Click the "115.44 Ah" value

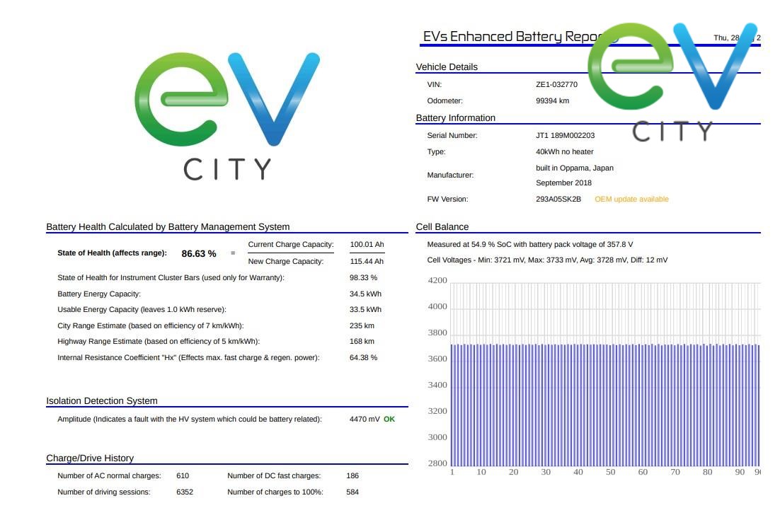[x=367, y=262]
